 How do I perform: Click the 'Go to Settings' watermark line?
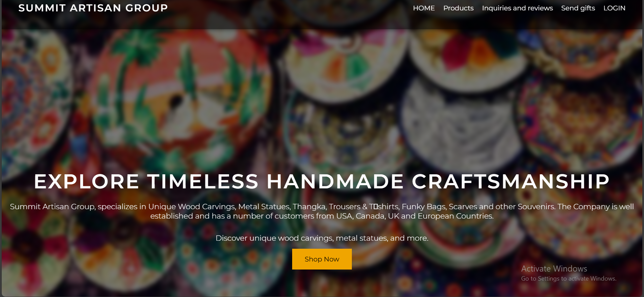tap(569, 279)
